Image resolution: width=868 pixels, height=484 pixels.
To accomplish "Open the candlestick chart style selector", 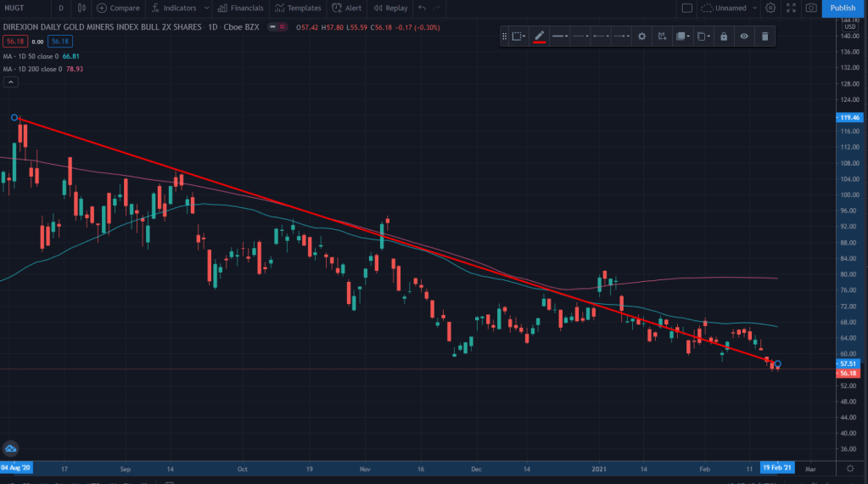I will coord(81,8).
